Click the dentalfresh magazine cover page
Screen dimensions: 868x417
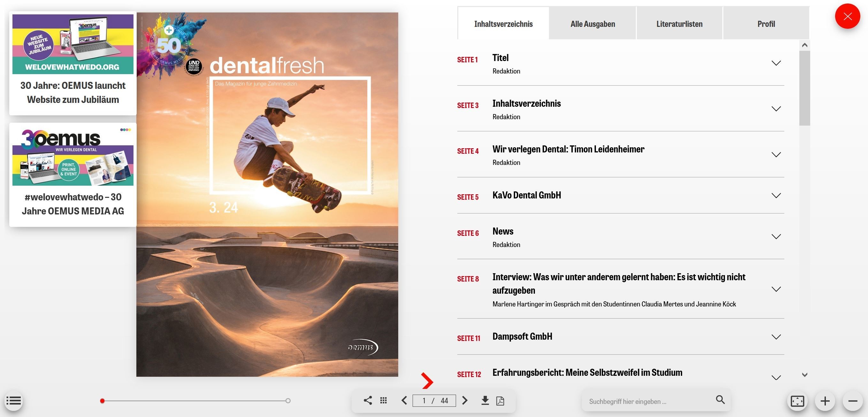tap(267, 195)
